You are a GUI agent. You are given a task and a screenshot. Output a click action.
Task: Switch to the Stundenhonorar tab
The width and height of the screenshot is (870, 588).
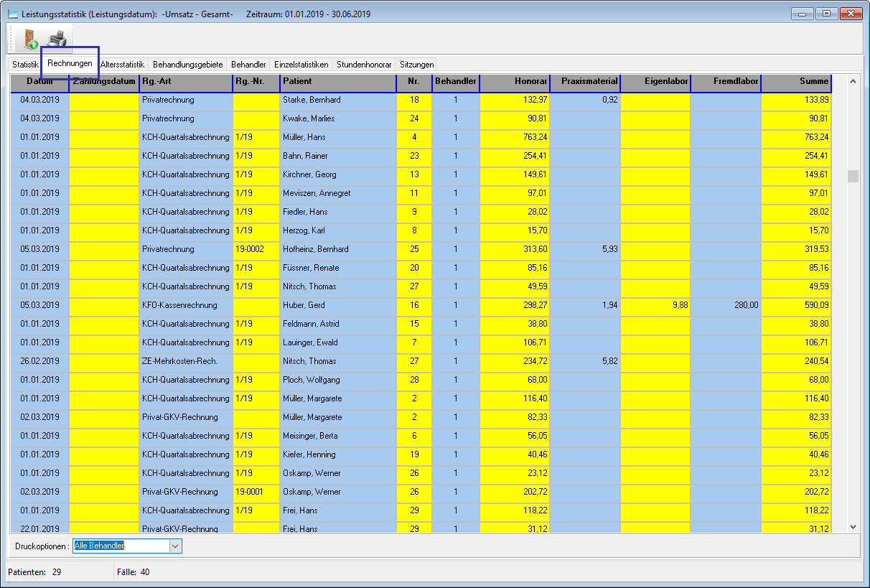(364, 65)
